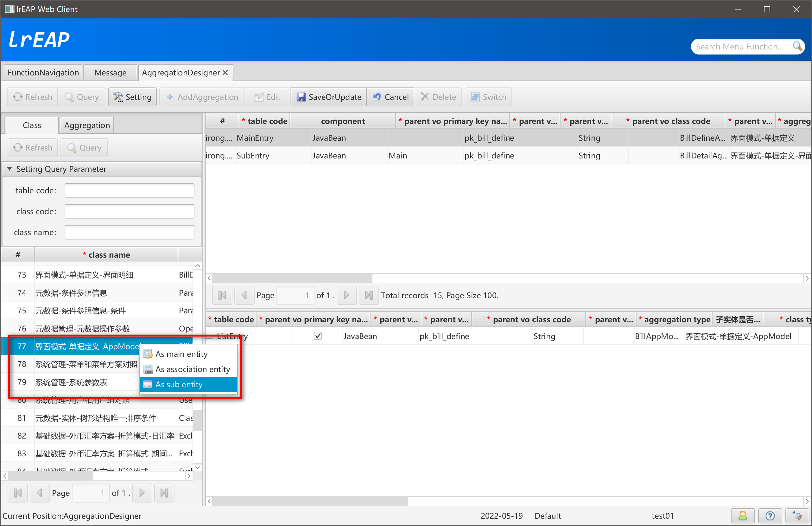Choose As association entity from context menu

188,369
